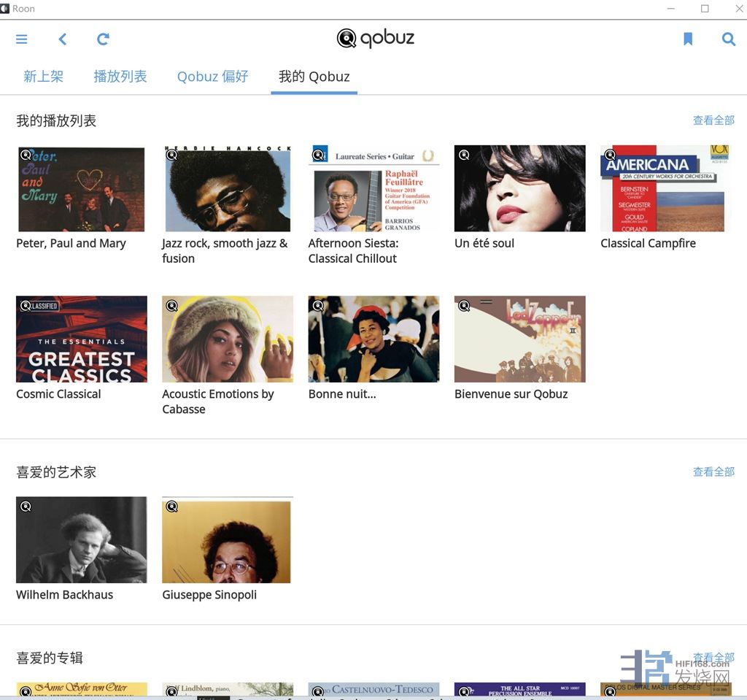
Task: Switch to the 新上架 tab
Action: 43,77
